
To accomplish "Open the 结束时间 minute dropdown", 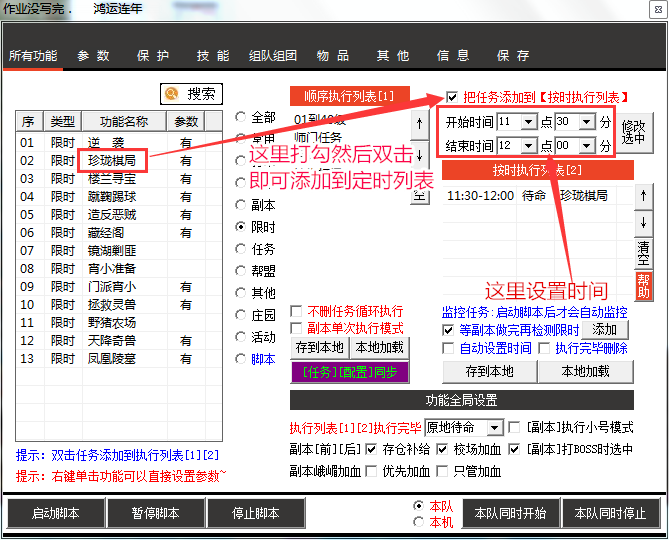I will (588, 146).
